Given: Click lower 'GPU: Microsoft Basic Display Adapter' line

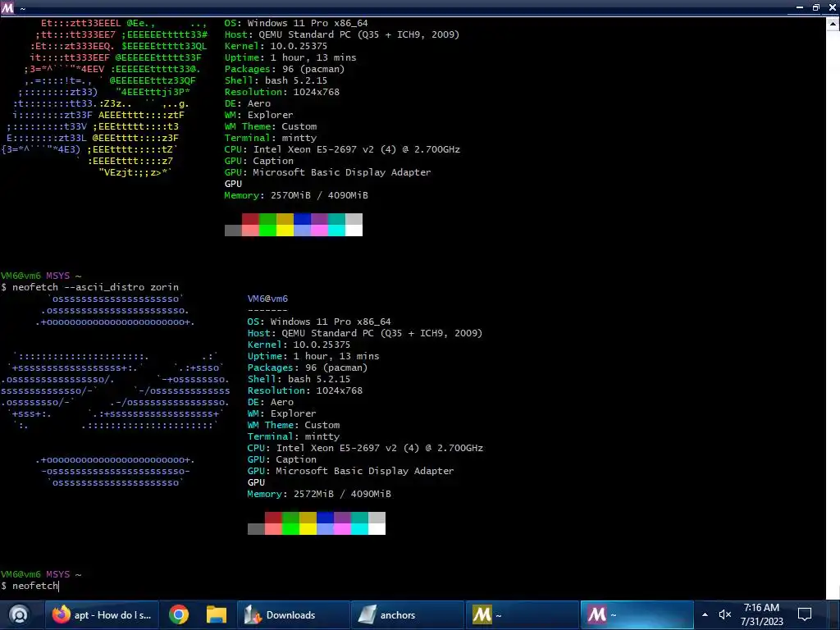Looking at the screenshot, I should [x=351, y=471].
